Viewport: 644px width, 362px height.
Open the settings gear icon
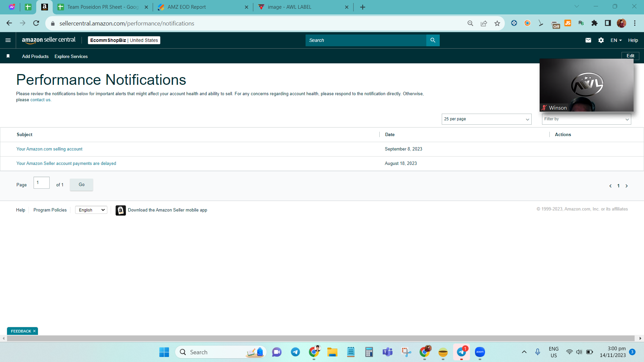(x=601, y=40)
